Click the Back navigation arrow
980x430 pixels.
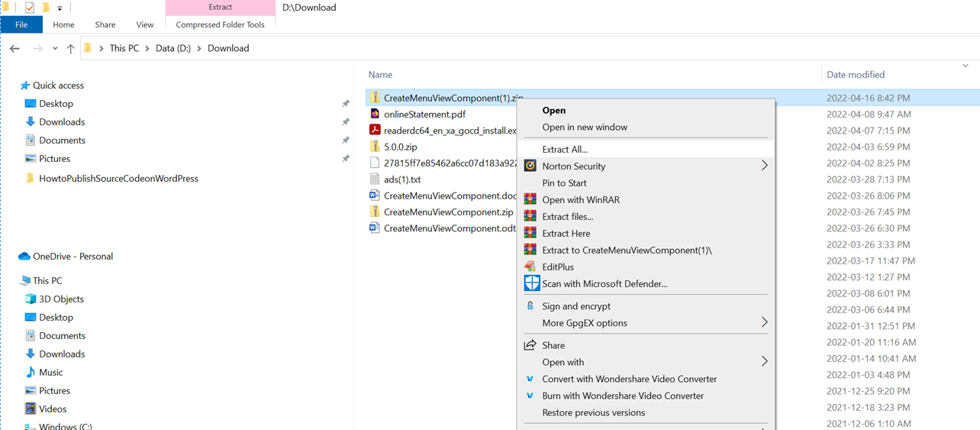coord(15,48)
